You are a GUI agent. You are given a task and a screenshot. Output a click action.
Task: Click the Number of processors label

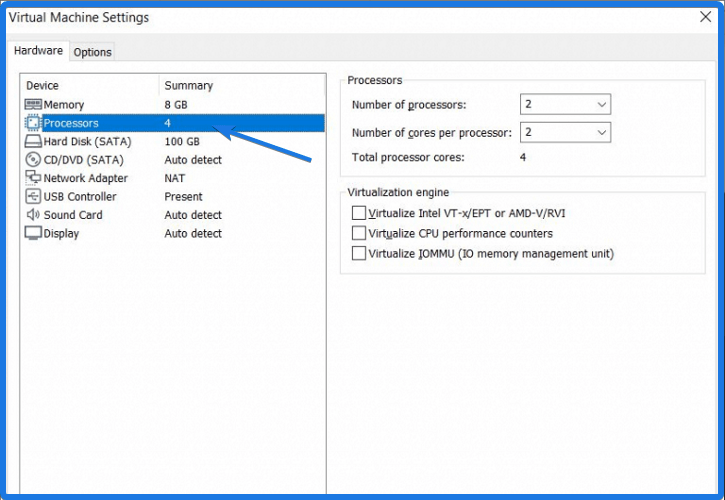point(409,105)
